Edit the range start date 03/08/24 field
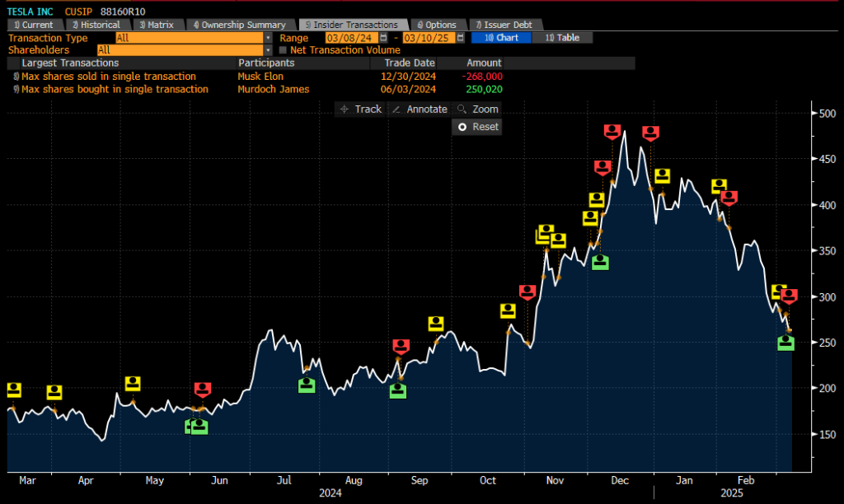This screenshot has height=504, width=844. pyautogui.click(x=352, y=38)
